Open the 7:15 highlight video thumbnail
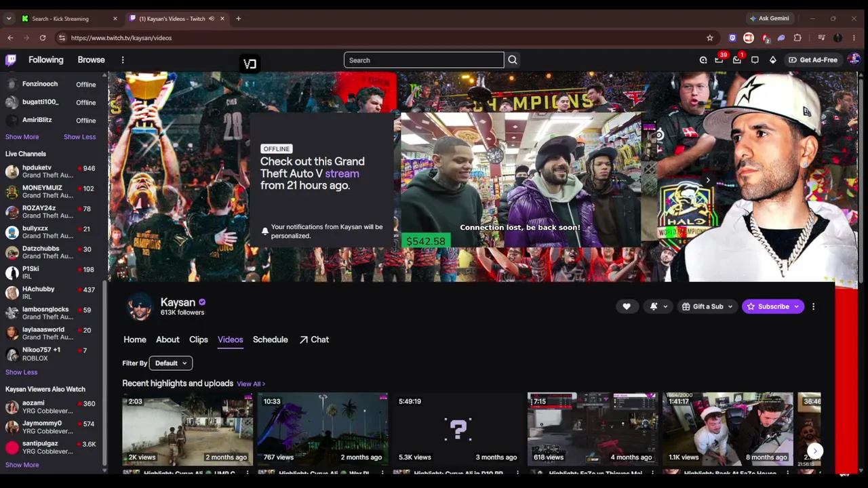This screenshot has width=868, height=488. (x=593, y=429)
